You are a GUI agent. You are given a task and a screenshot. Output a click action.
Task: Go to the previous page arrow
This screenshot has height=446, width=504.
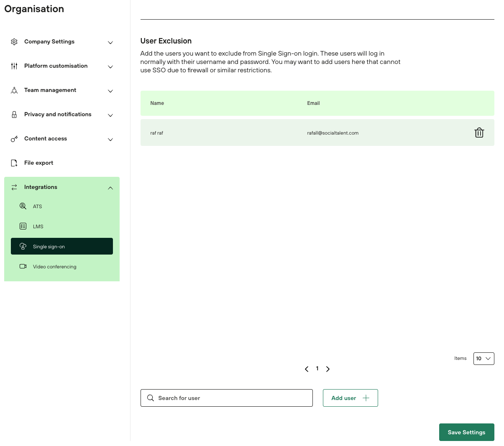(307, 369)
